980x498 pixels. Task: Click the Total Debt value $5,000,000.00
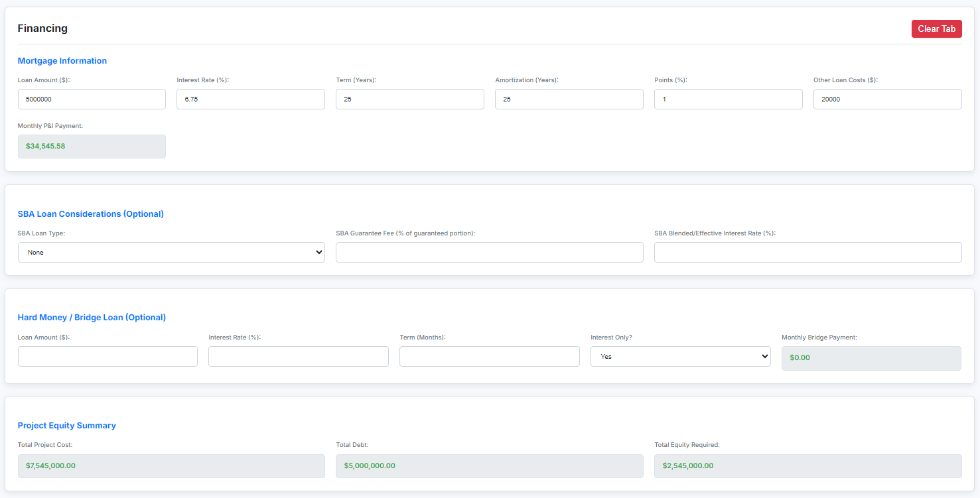(490, 466)
